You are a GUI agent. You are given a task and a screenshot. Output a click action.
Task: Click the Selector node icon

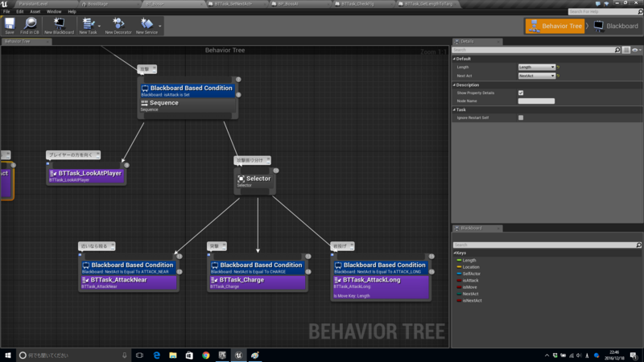tap(241, 179)
